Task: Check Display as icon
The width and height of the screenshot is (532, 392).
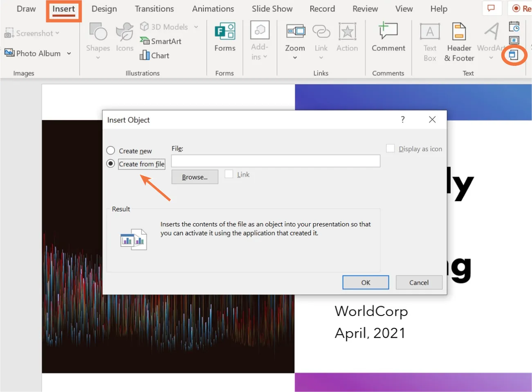Action: (x=390, y=148)
